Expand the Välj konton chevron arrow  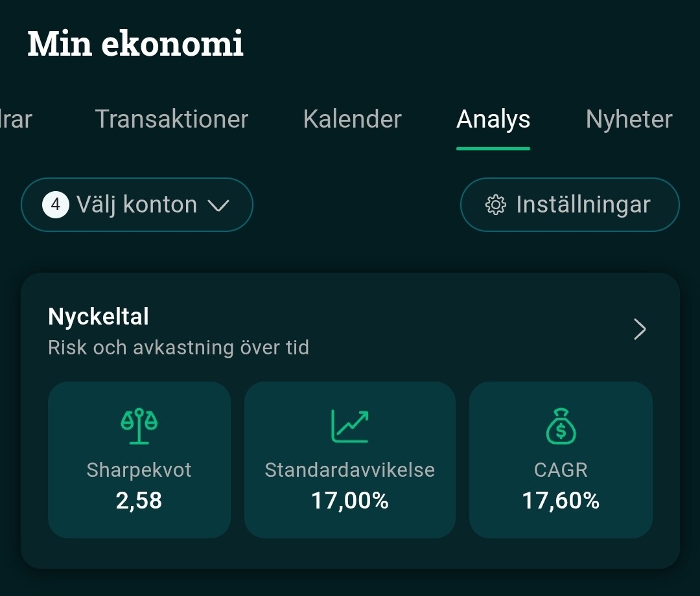[218, 206]
